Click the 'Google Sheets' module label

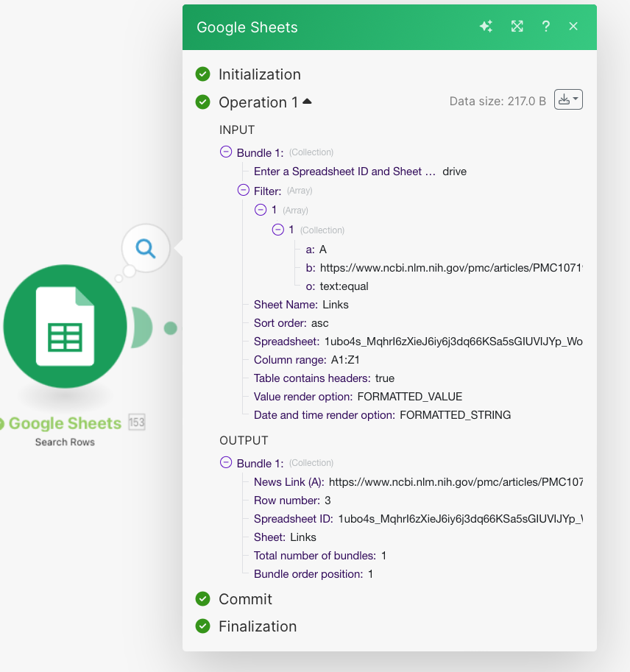coord(66,423)
